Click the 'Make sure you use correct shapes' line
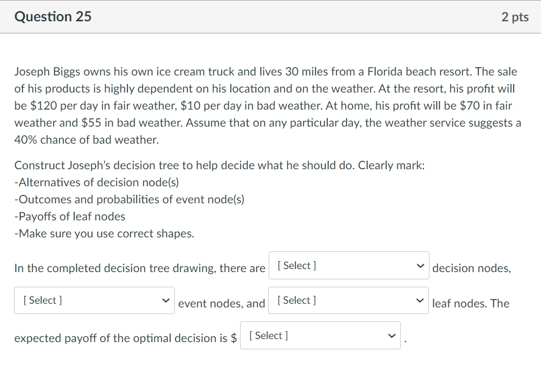This screenshot has height=392, width=541. click(104, 234)
